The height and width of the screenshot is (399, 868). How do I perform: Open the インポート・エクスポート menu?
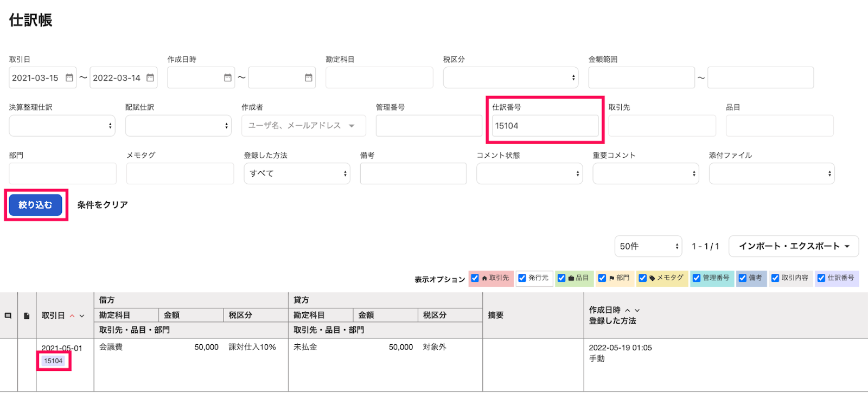793,246
